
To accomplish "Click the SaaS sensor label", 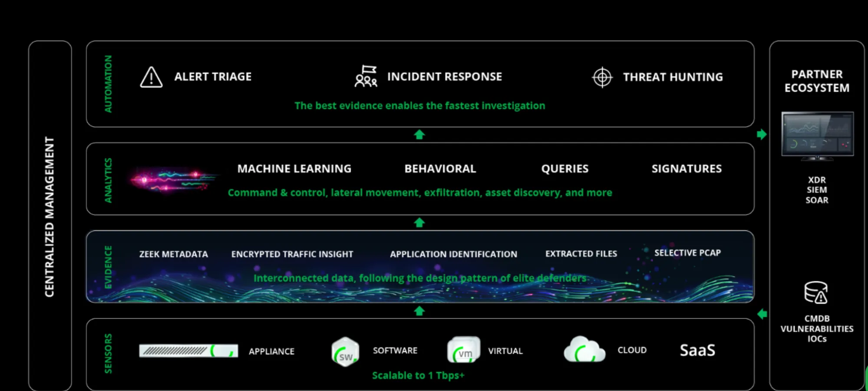I will pos(697,350).
